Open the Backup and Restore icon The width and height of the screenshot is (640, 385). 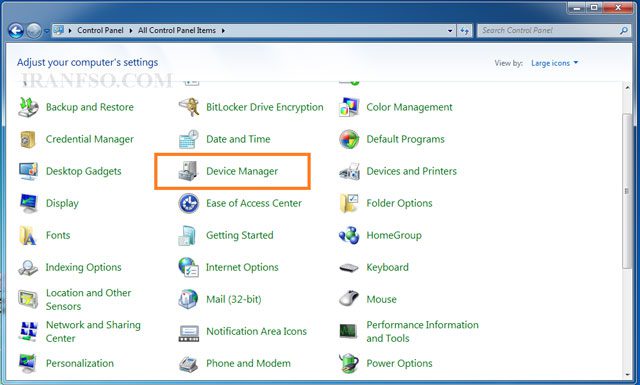(28, 107)
